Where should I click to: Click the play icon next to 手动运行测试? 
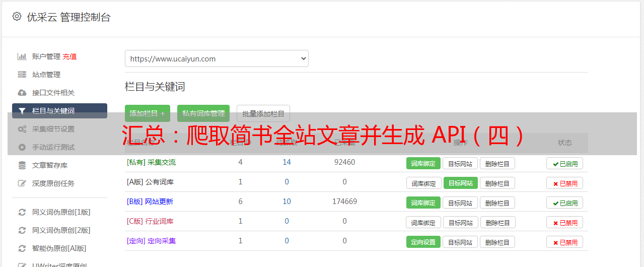click(22, 147)
